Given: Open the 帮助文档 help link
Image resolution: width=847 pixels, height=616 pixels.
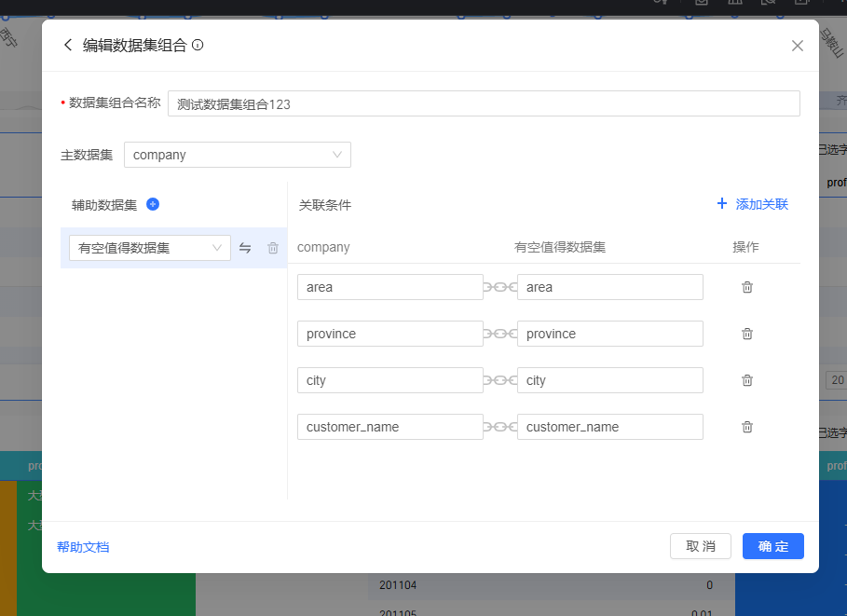Looking at the screenshot, I should pyautogui.click(x=83, y=547).
